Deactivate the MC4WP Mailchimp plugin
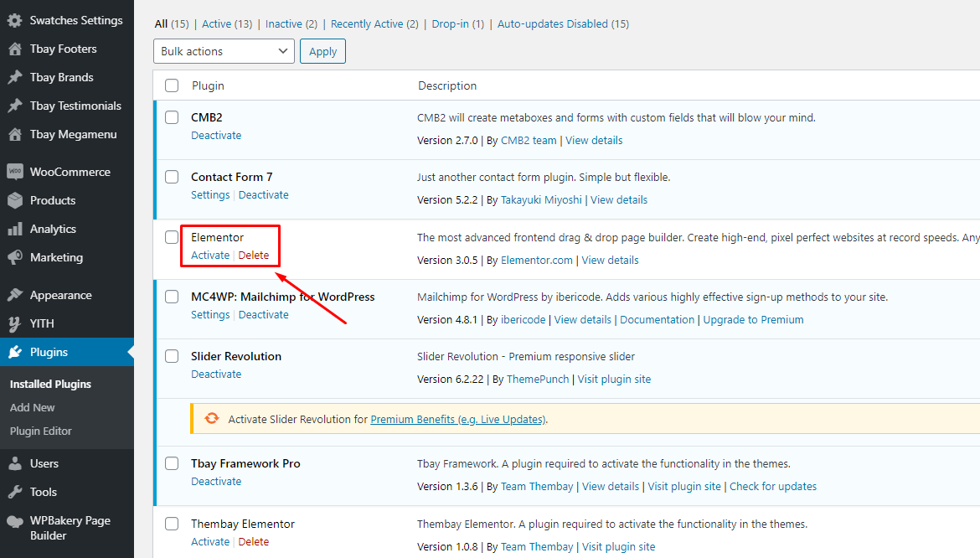The height and width of the screenshot is (558, 980). (x=263, y=315)
